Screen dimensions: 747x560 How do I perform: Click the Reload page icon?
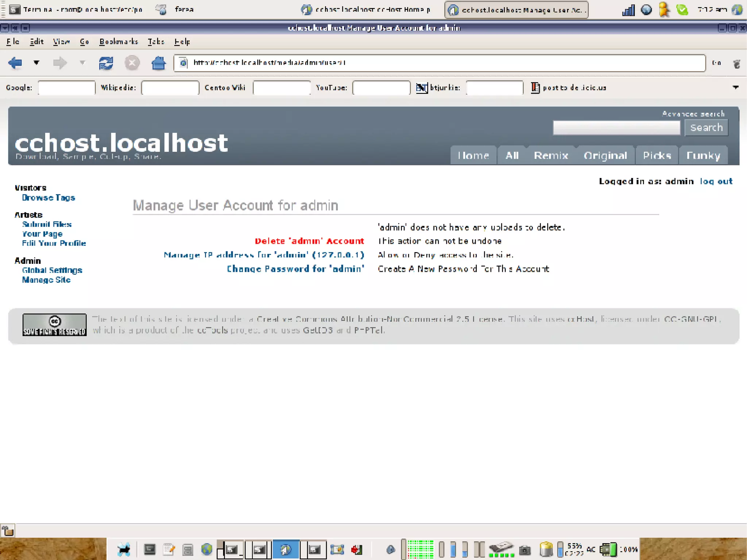[106, 63]
